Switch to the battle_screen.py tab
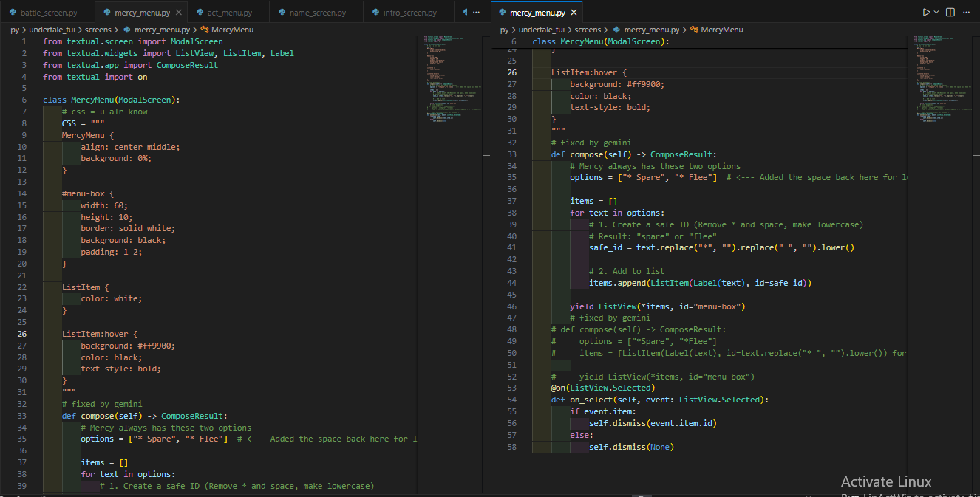The height and width of the screenshot is (497, 980). point(48,13)
